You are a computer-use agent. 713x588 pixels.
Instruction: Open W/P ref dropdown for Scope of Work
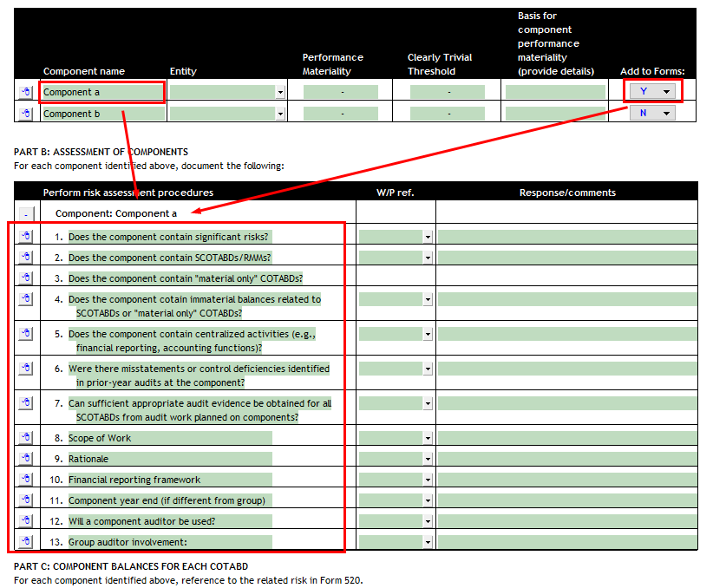(x=428, y=438)
